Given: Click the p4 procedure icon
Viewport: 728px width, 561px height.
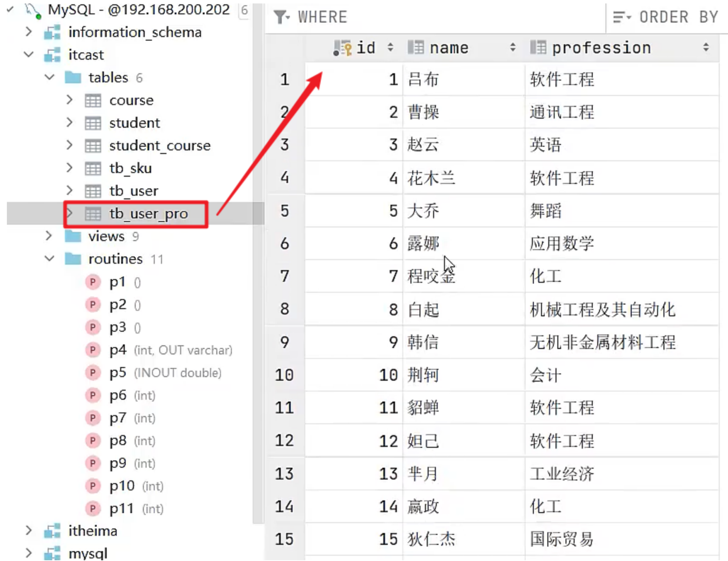Looking at the screenshot, I should point(93,350).
